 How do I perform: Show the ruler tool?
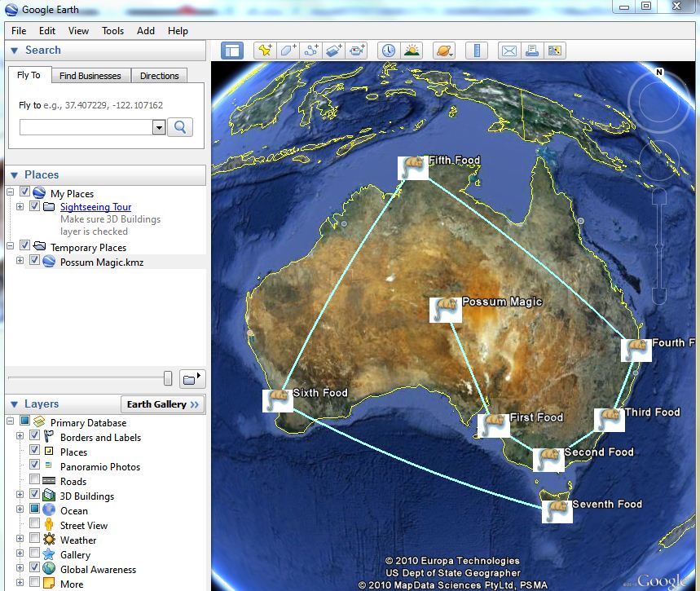point(477,51)
